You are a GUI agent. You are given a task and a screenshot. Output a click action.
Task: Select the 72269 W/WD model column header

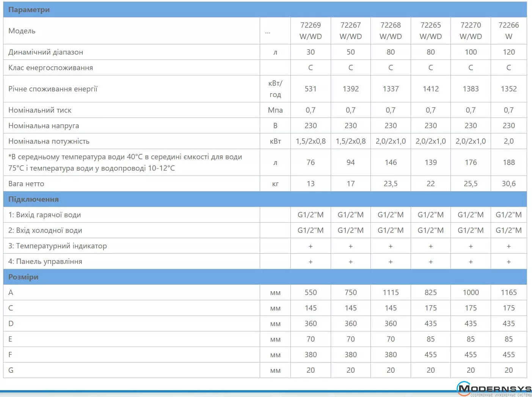click(311, 31)
